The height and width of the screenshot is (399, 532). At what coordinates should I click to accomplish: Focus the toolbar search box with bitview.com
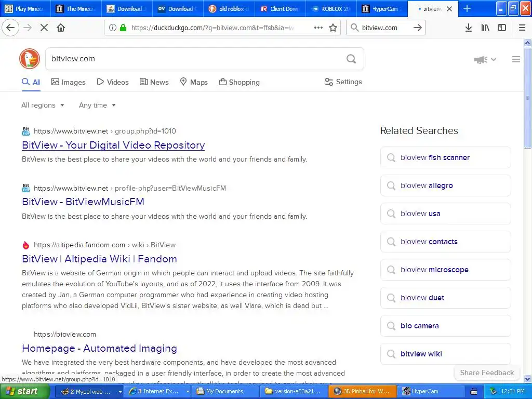pyautogui.click(x=385, y=28)
